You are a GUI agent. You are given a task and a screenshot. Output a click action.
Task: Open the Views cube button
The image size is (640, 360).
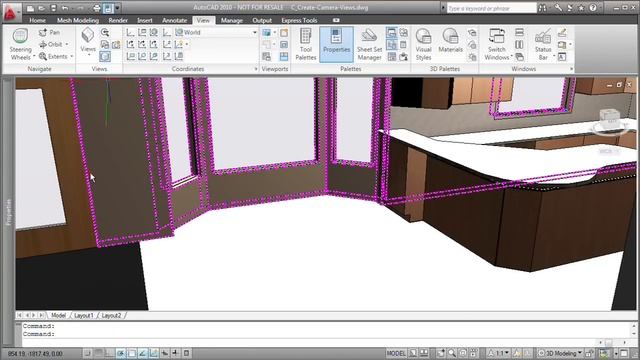pos(88,41)
